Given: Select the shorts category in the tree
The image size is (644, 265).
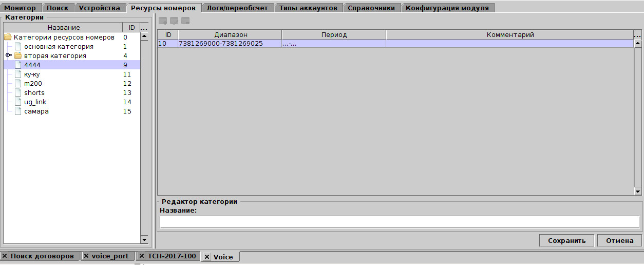Looking at the screenshot, I should pyautogui.click(x=34, y=93).
